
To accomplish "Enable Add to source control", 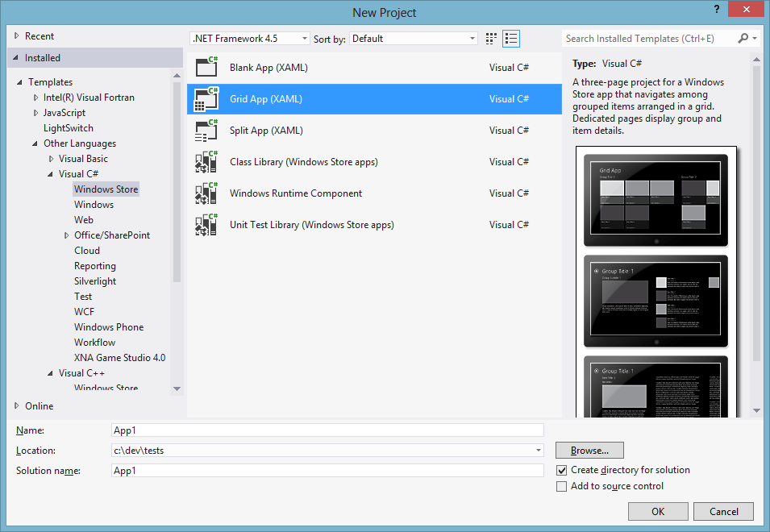I will (562, 486).
